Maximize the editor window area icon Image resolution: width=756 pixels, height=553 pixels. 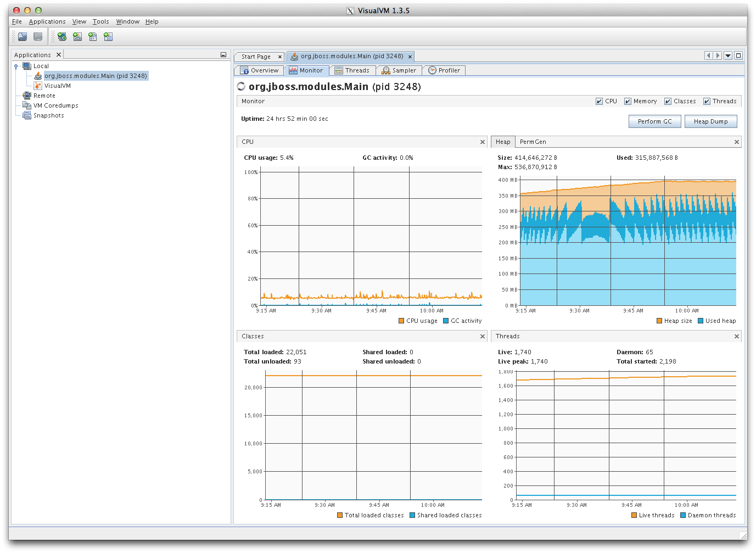point(738,55)
